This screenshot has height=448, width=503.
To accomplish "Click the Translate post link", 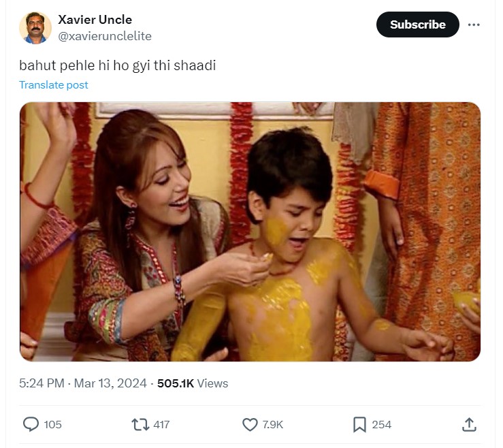I will (x=54, y=85).
